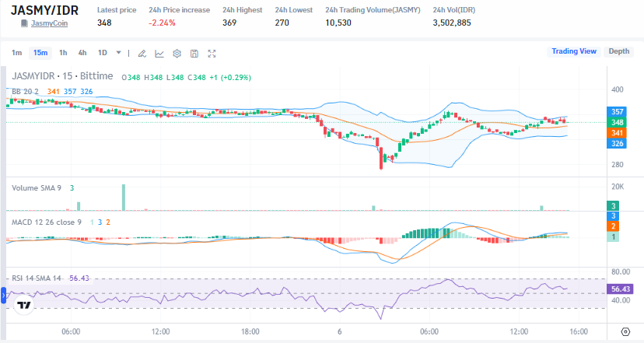The image size is (644, 343).
Task: Click the orange 341 basis price tag
Action: tap(617, 133)
